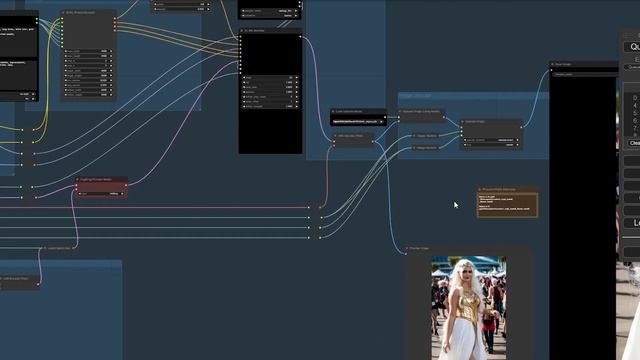Increase top widget value in gray many-widget node
This screenshot has width=640, height=360.
(x=111, y=51)
